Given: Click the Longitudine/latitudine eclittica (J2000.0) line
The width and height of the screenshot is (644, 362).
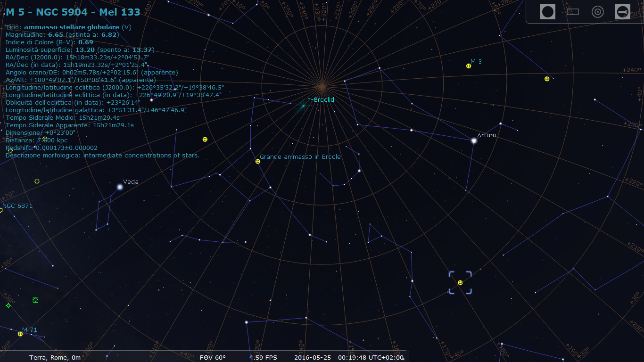Looking at the screenshot, I should point(115,88).
